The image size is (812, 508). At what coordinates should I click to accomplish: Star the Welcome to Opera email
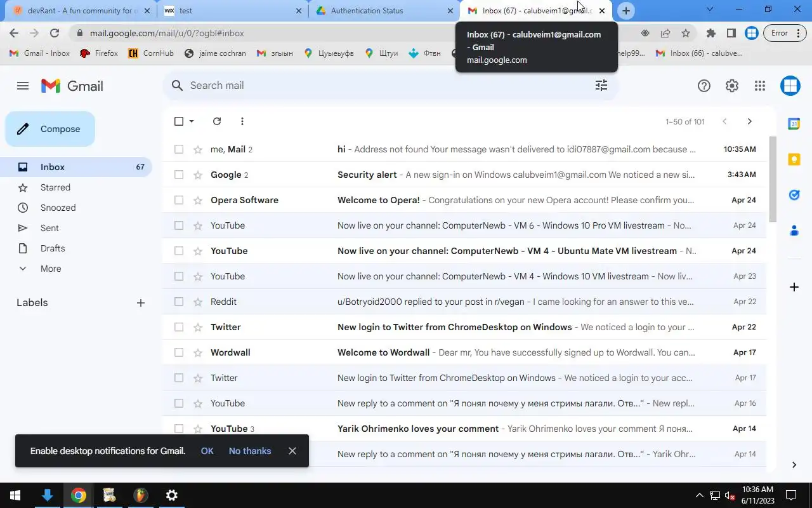point(198,200)
